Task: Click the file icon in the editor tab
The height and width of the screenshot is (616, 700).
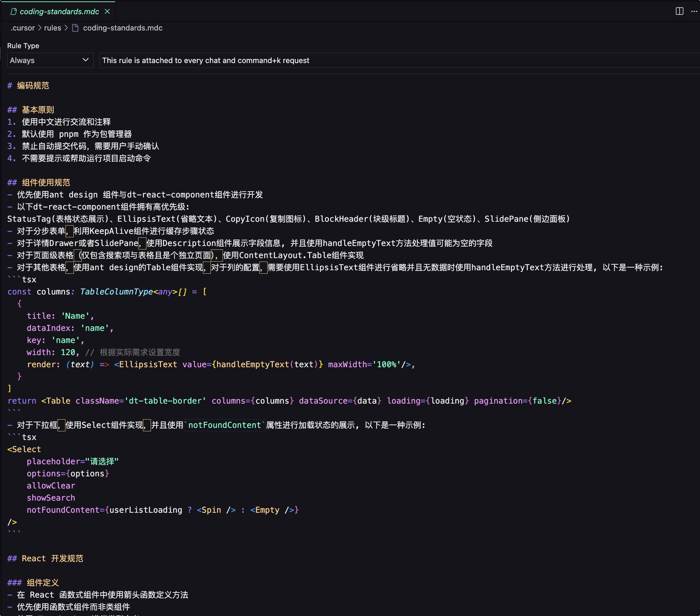Action: [14, 11]
